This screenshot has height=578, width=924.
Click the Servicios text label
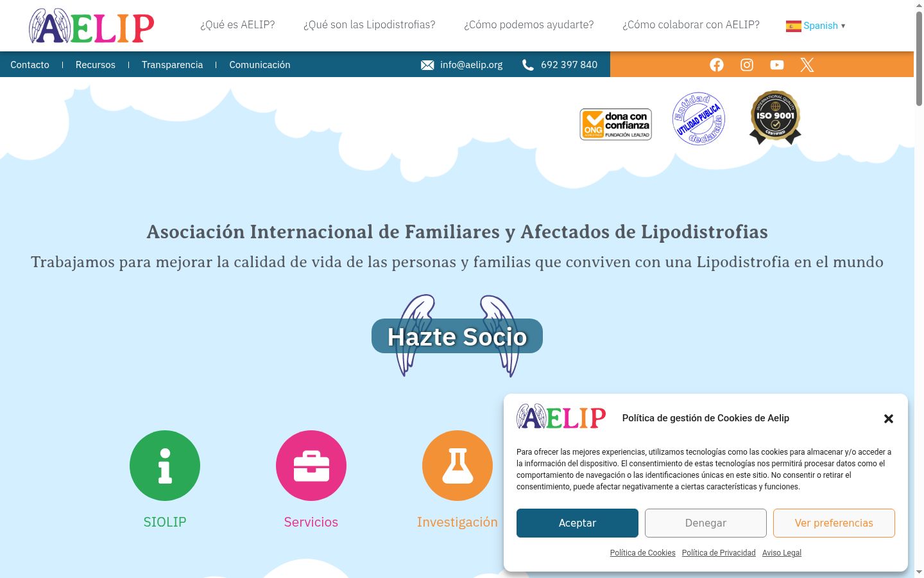coord(311,522)
